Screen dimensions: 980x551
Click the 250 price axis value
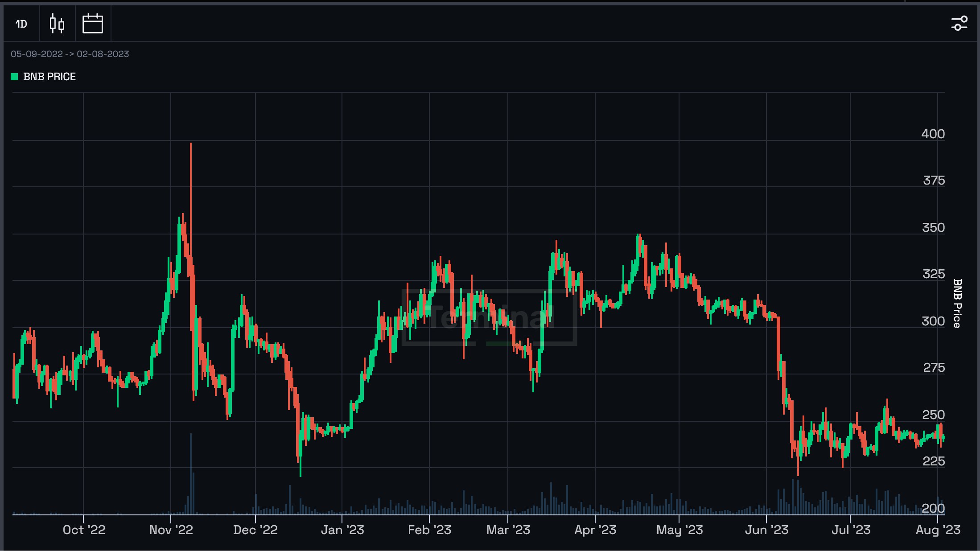pos(933,415)
